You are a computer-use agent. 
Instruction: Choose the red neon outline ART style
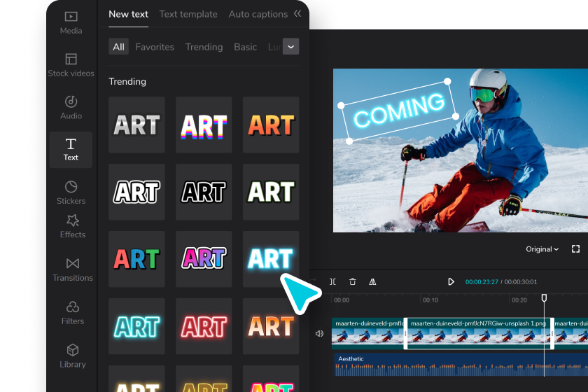204,326
